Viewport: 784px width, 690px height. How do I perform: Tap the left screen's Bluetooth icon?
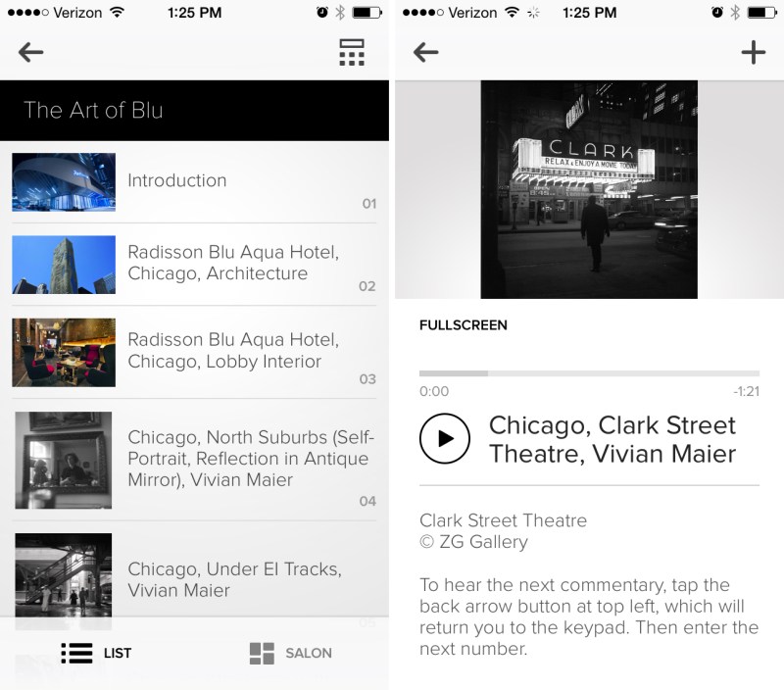(x=340, y=12)
